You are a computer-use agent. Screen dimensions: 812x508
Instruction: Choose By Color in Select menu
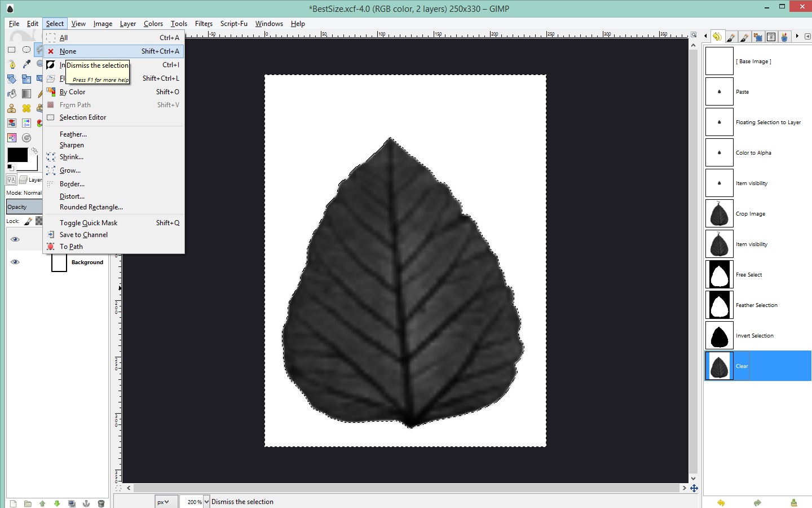[113, 91]
